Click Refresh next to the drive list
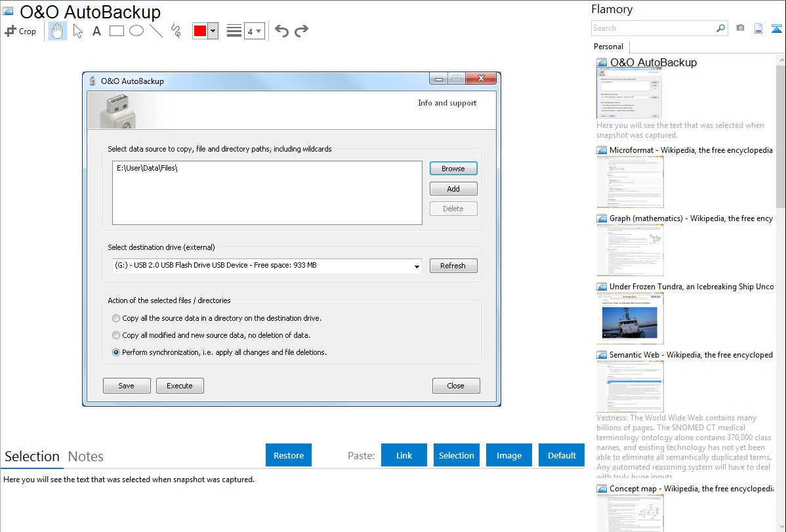The width and height of the screenshot is (786, 532). click(453, 266)
